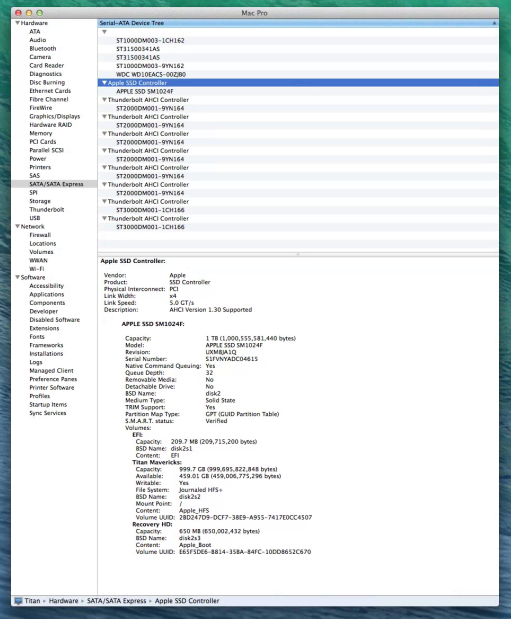Viewport: 511px width, 619px height.
Task: Select Parallel SCSI in the sidebar
Action: 46,150
